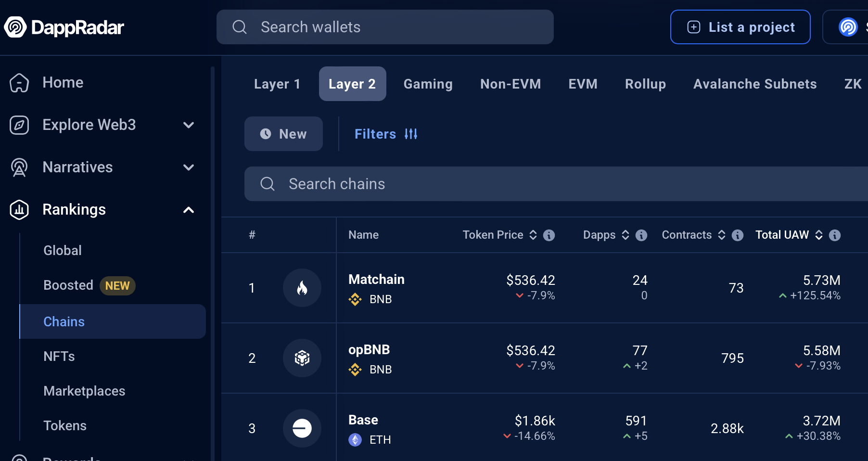868x461 pixels.
Task: Click opBNB's 795 contracts value
Action: click(732, 358)
